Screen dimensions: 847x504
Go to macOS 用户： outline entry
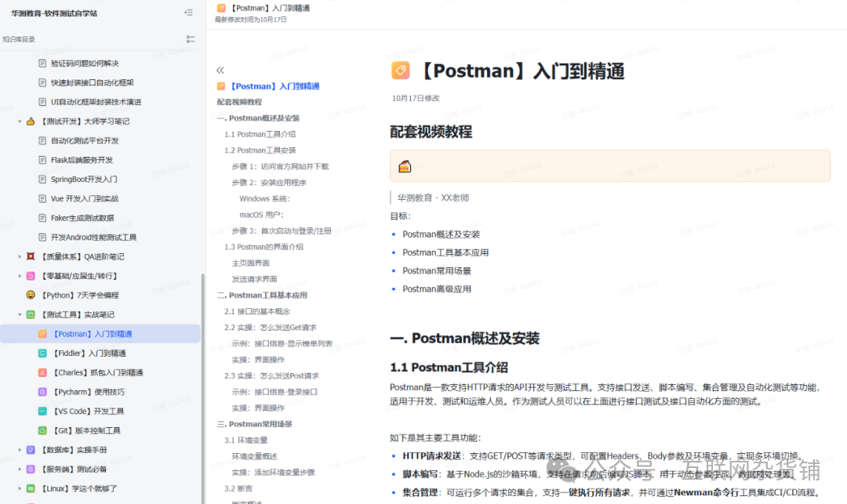click(261, 215)
